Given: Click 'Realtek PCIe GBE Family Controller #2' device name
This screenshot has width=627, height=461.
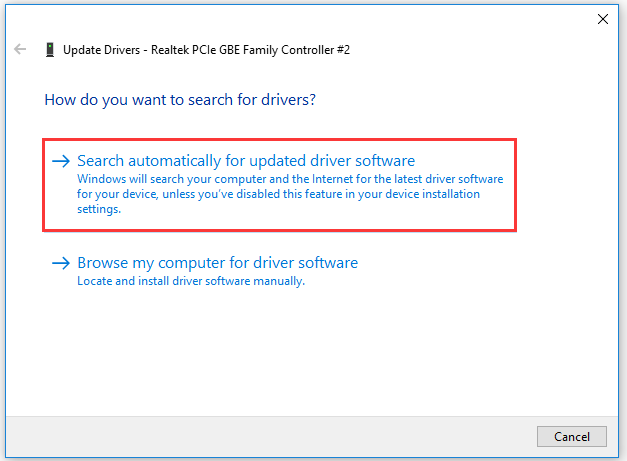Looking at the screenshot, I should 250,49.
